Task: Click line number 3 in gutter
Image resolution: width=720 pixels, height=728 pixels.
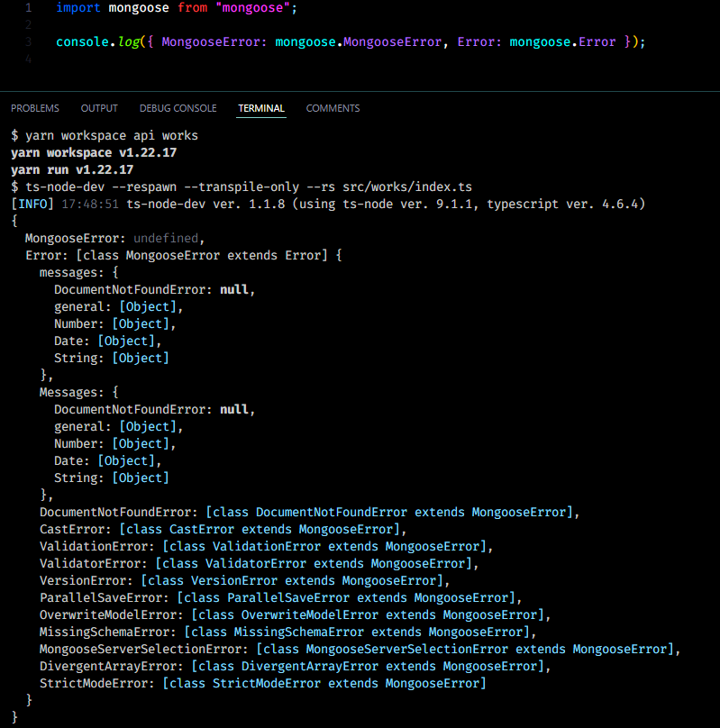Action: click(x=28, y=41)
